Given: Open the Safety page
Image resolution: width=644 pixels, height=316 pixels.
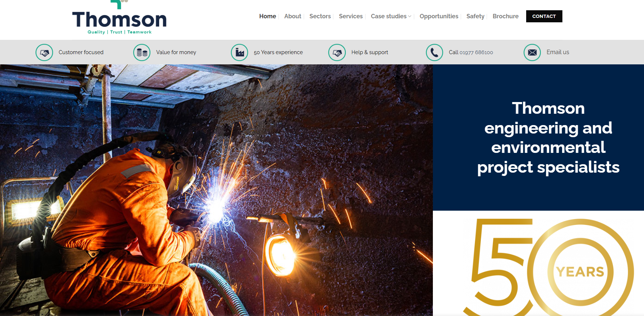Looking at the screenshot, I should 475,16.
